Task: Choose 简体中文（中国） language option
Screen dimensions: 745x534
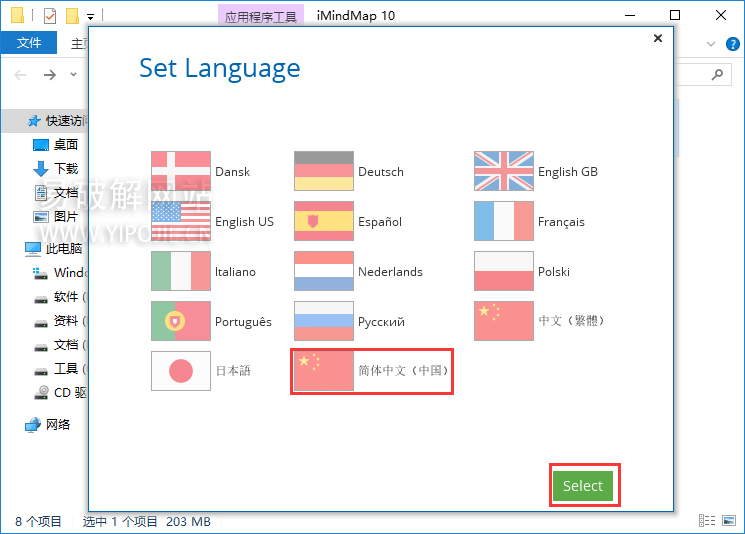Action: (x=372, y=371)
